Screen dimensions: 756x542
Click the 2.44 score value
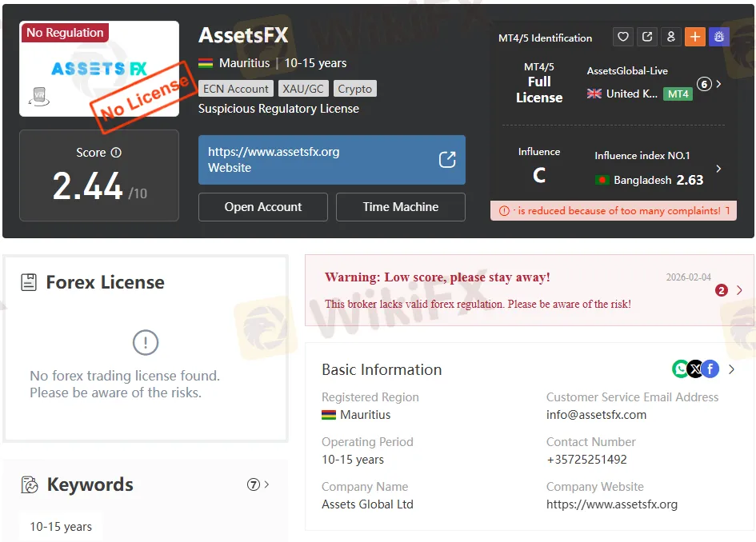click(x=87, y=186)
